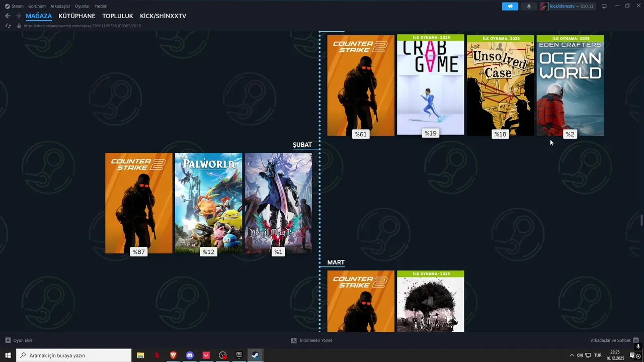The height and width of the screenshot is (362, 644).
Task: Open the tree artwork game cover under MART
Action: click(x=431, y=301)
